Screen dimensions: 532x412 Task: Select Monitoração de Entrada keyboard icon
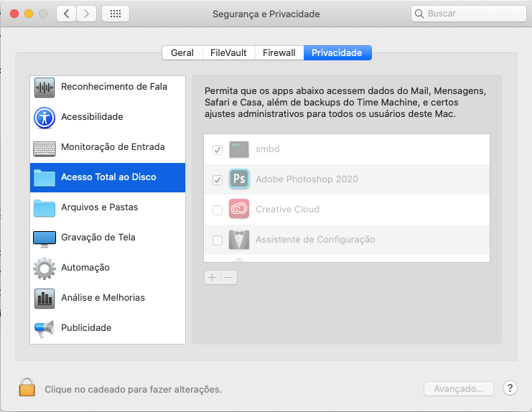(45, 148)
